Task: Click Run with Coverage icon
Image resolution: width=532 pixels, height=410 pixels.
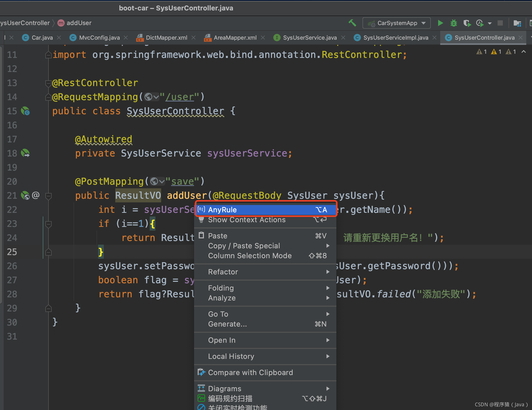Action: (467, 23)
